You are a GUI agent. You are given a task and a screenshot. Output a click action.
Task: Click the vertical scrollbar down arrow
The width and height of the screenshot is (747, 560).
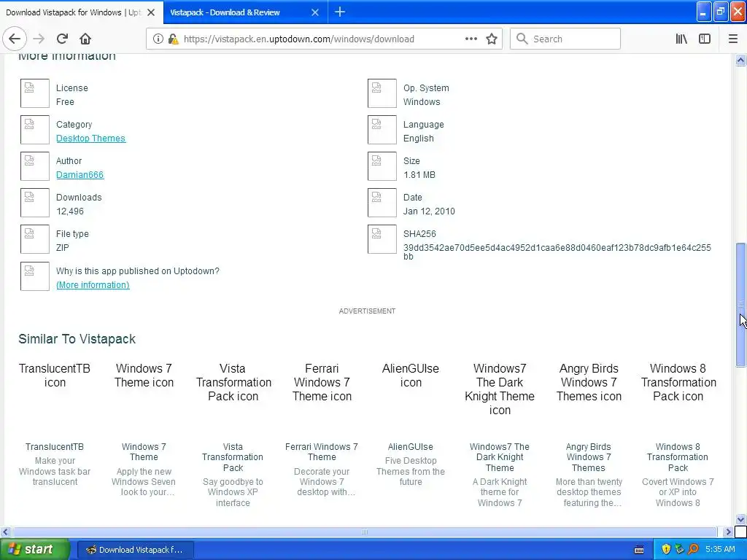(x=740, y=519)
